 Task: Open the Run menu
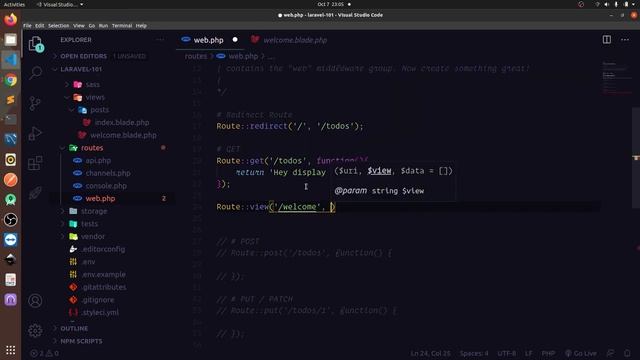[103, 26]
